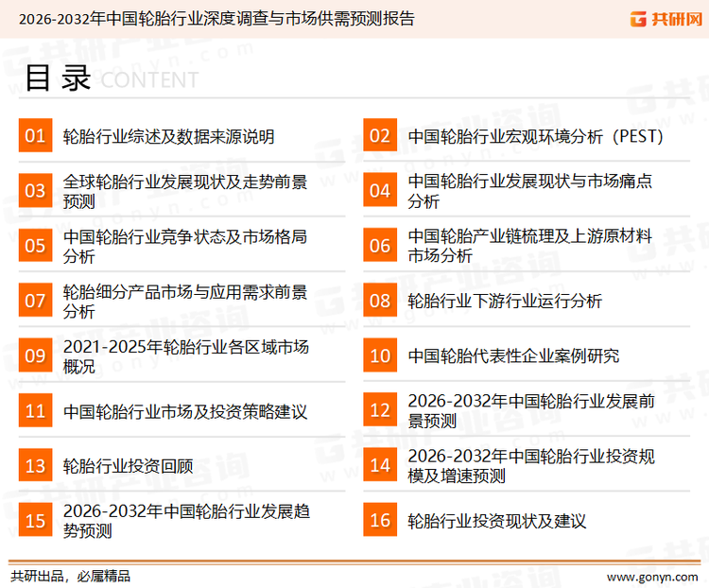Screen dimensions: 709x588
Task: Select entry 轮胎行业综述及数据来源说明
Action: (168, 136)
